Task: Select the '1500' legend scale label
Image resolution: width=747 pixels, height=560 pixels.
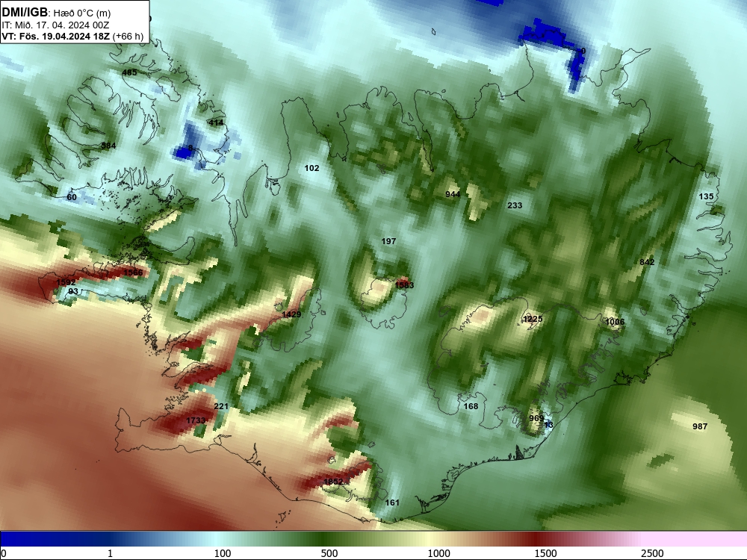Action: click(x=545, y=553)
